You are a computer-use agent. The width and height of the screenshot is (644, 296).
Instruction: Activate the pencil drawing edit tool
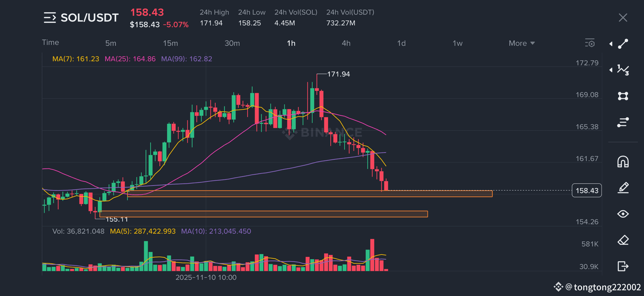(x=623, y=188)
